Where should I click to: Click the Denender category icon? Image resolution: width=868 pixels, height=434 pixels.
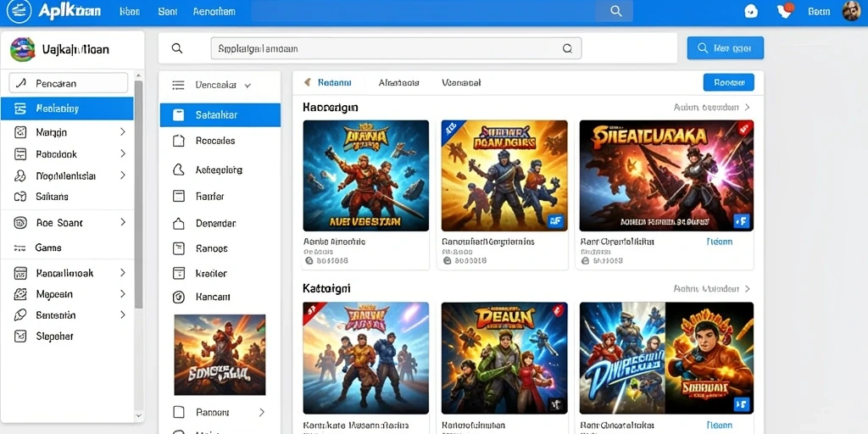(x=178, y=224)
